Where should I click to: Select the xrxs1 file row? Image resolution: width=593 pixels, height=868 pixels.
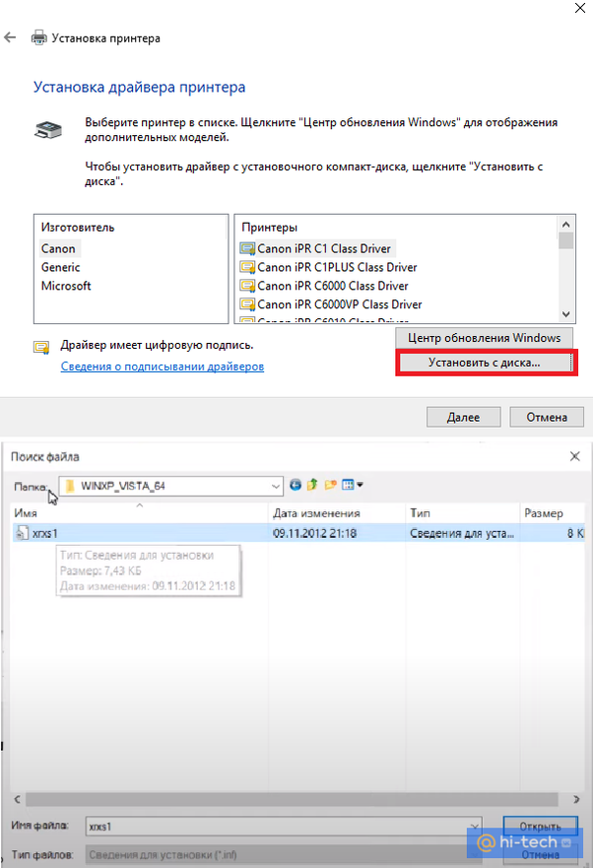point(297,533)
